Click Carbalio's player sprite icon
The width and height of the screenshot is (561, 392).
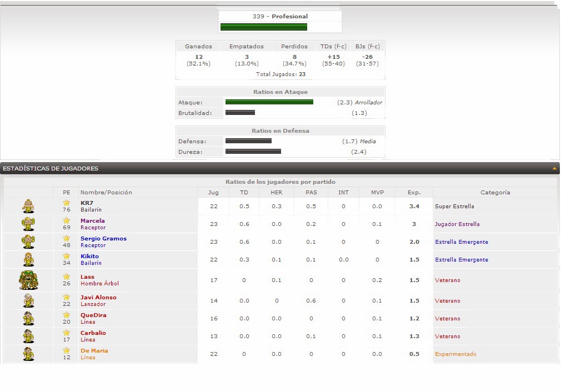click(x=28, y=336)
